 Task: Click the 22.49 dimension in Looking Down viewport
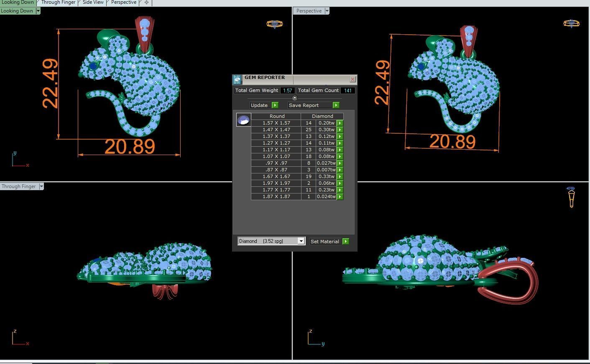pyautogui.click(x=50, y=84)
